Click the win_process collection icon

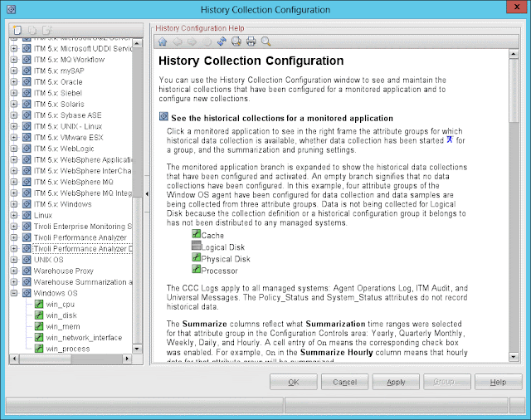click(39, 349)
